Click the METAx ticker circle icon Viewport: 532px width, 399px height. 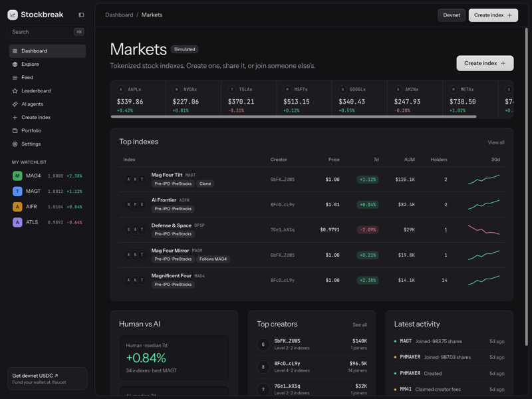click(454, 89)
